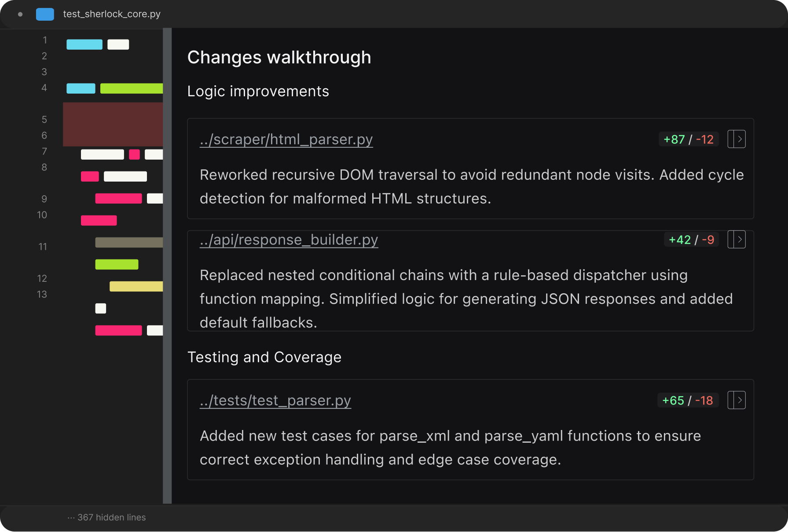Click line number 11 in the gutter
The width and height of the screenshot is (788, 532).
tap(43, 247)
